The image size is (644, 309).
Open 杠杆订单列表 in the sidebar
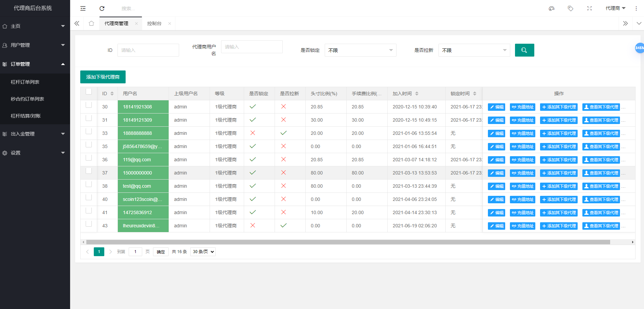pyautogui.click(x=25, y=82)
